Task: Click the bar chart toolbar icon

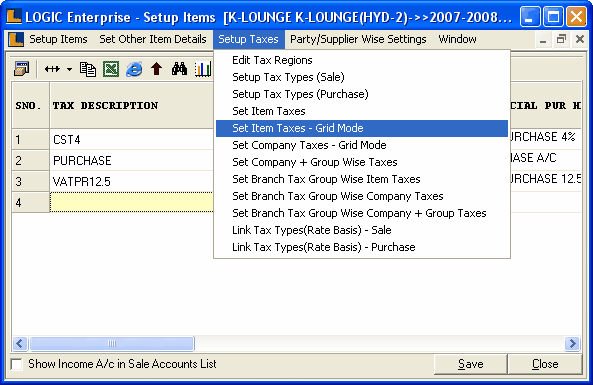Action: pyautogui.click(x=203, y=69)
